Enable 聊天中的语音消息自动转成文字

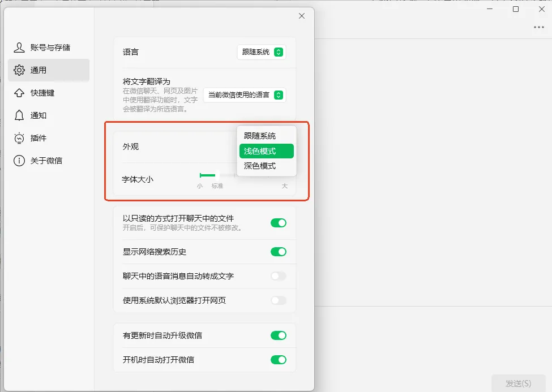click(278, 276)
